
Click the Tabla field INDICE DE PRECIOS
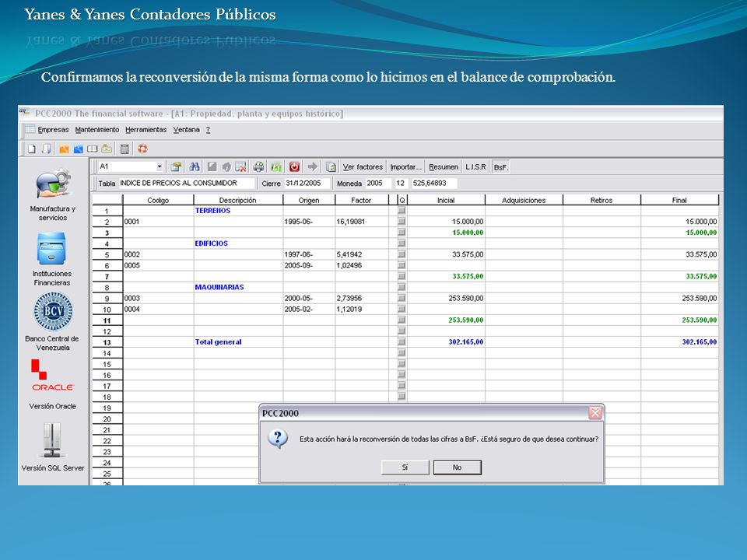(x=186, y=183)
